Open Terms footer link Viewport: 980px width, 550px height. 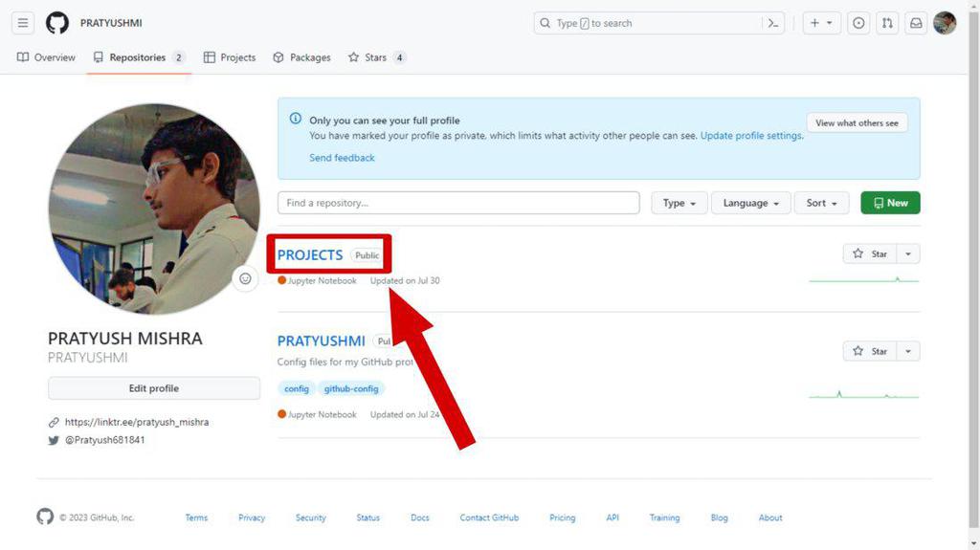196,517
